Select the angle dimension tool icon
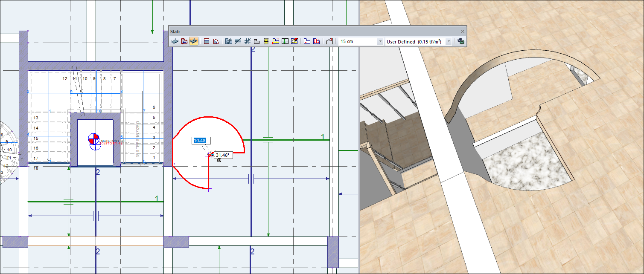644x274 pixels. pyautogui.click(x=329, y=41)
